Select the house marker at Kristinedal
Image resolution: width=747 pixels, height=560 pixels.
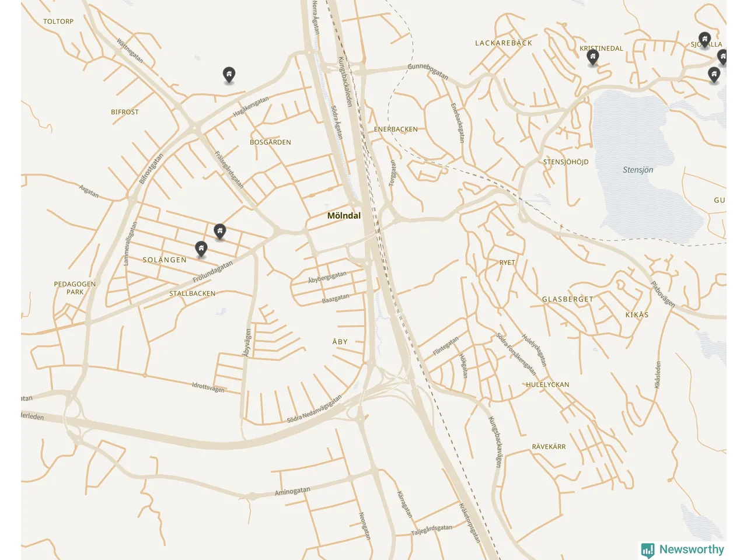click(x=592, y=57)
